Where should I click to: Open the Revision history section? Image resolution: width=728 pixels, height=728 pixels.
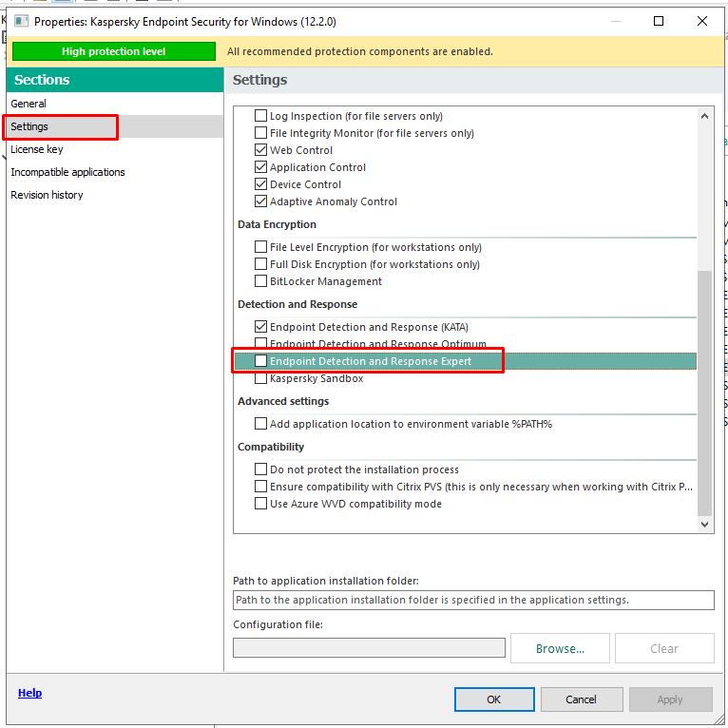(115, 195)
